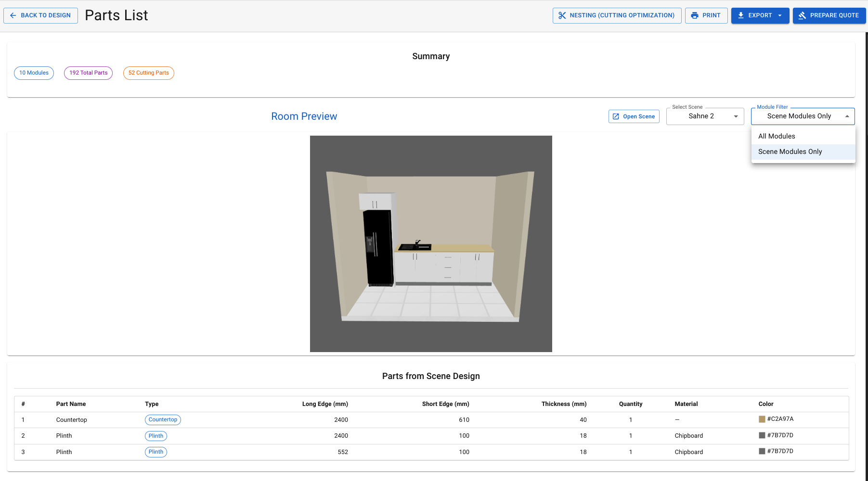Viewport: 868px width, 481px height.
Task: Click the Color column header
Action: pyautogui.click(x=766, y=404)
